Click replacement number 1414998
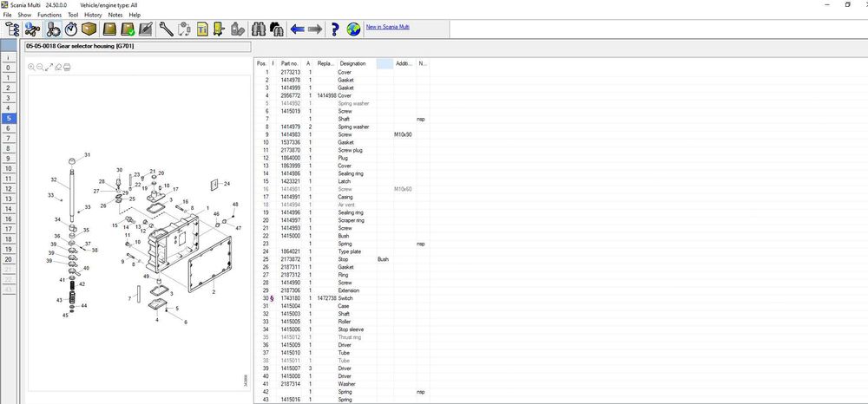 (326, 95)
